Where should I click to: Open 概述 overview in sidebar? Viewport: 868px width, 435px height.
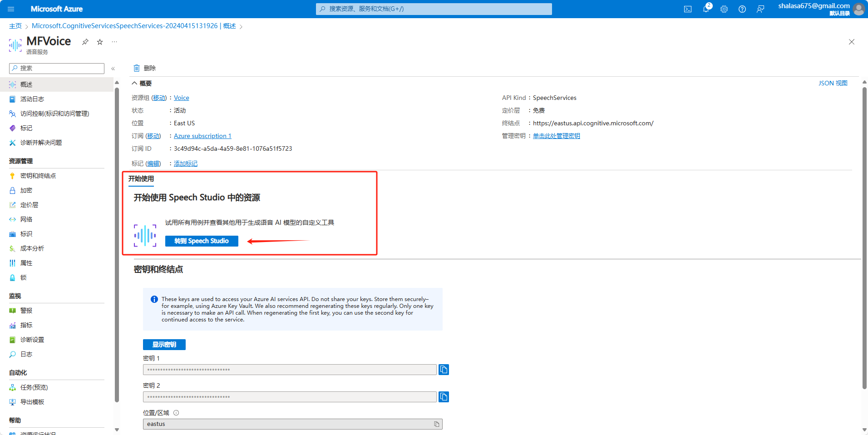click(57, 84)
